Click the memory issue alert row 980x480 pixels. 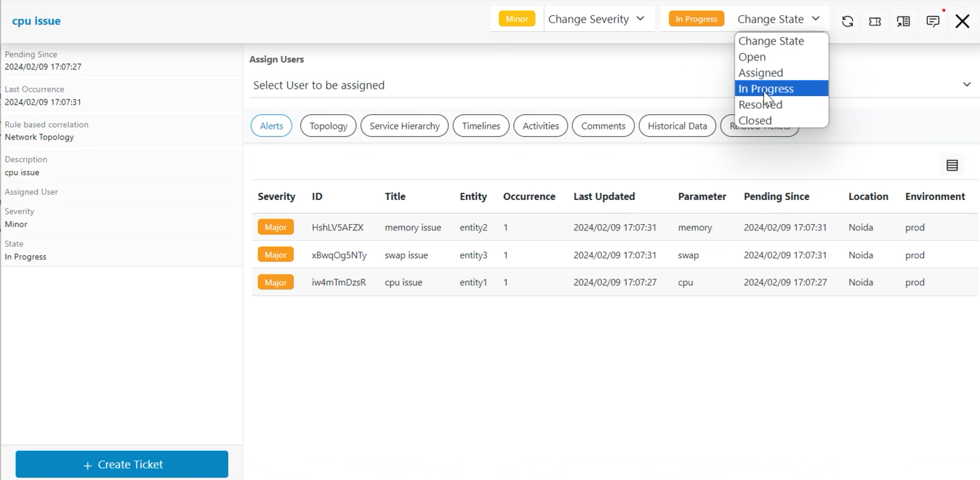pos(413,228)
